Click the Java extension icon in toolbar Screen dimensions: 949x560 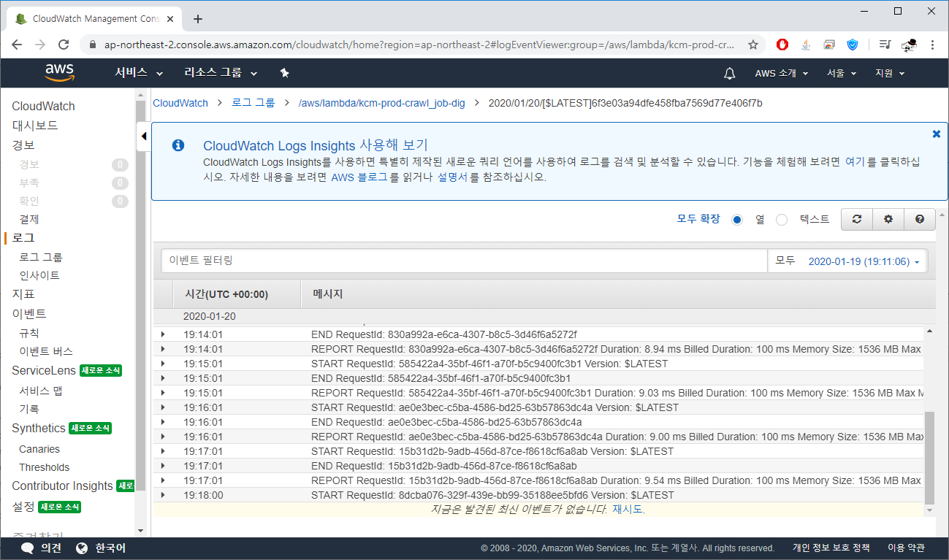tap(806, 45)
